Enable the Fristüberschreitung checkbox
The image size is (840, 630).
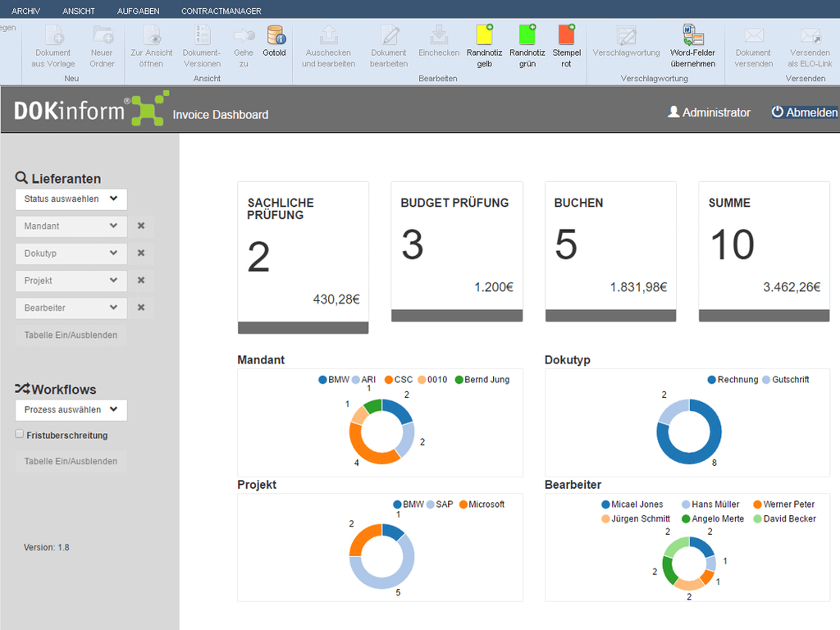pos(20,435)
